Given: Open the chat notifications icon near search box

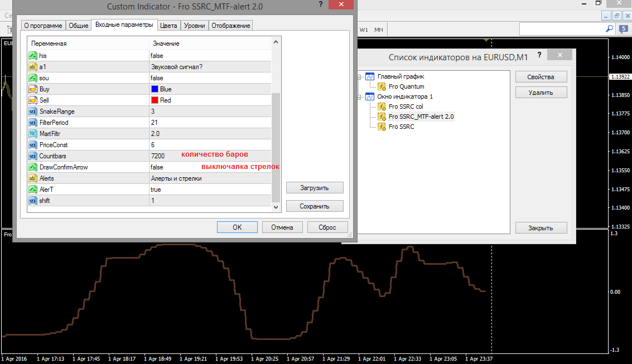Looking at the screenshot, I should click(x=624, y=29).
